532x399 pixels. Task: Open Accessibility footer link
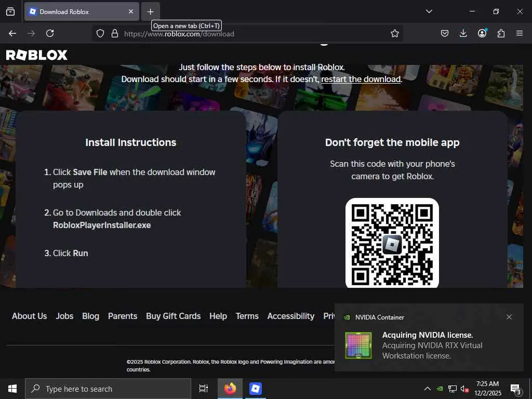(x=291, y=316)
